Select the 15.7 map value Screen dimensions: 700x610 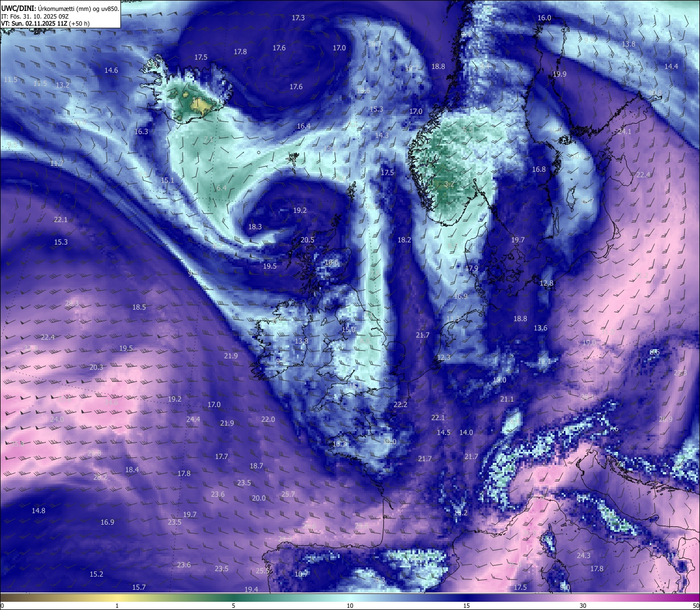pos(139,588)
